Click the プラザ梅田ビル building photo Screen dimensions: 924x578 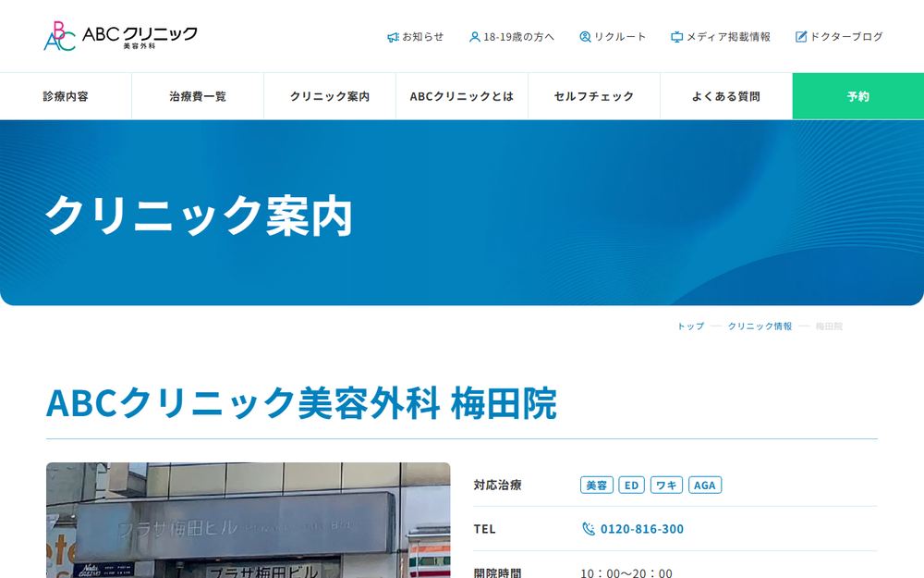click(248, 520)
